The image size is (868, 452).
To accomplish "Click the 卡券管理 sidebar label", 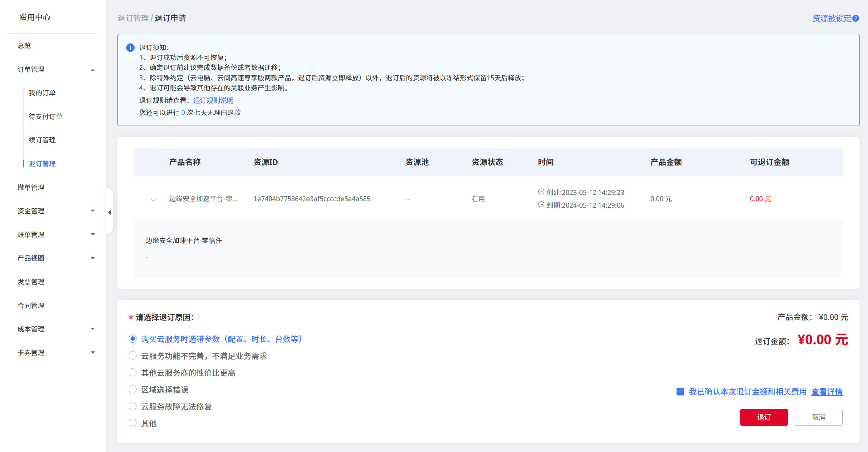I will click(31, 353).
